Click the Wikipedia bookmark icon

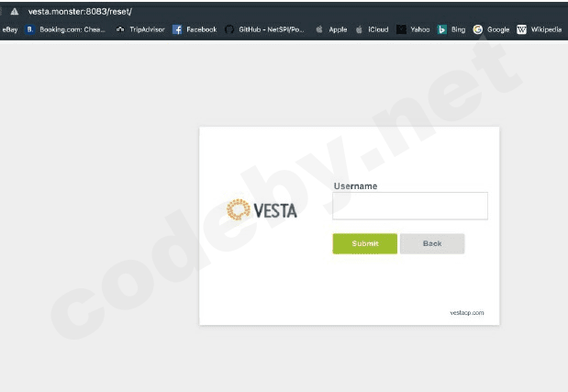(521, 29)
